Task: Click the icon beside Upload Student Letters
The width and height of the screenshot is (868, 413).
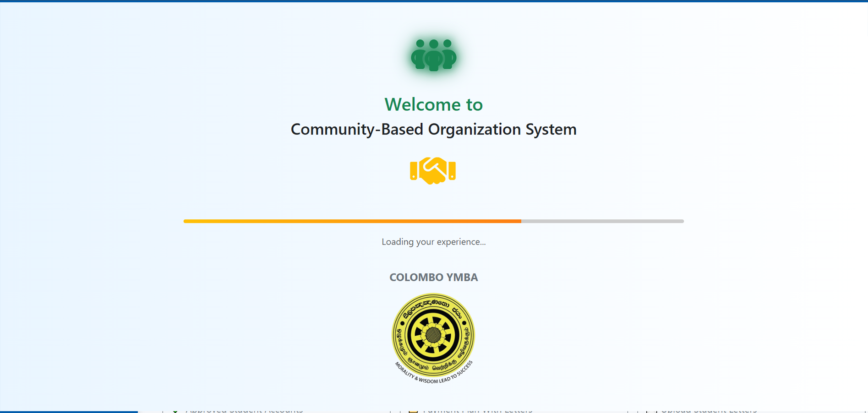Action: (652, 411)
